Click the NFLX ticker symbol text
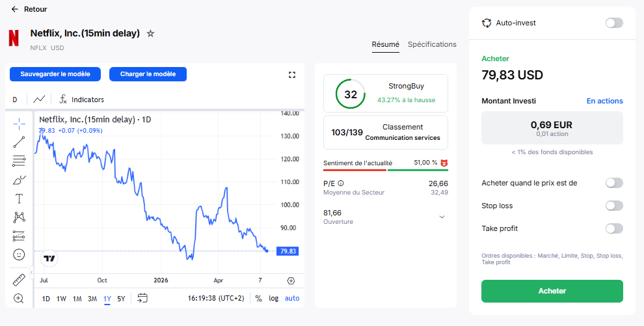The height and width of the screenshot is (326, 644). coord(38,48)
